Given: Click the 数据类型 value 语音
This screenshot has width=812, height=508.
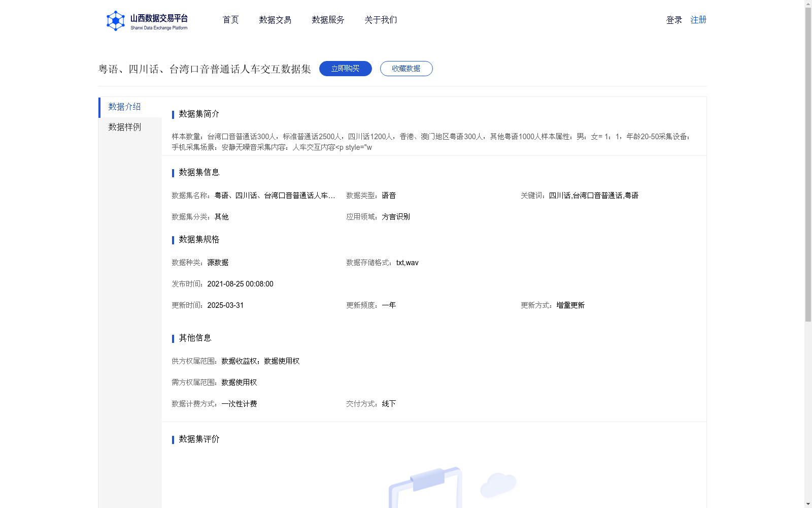Looking at the screenshot, I should point(389,196).
